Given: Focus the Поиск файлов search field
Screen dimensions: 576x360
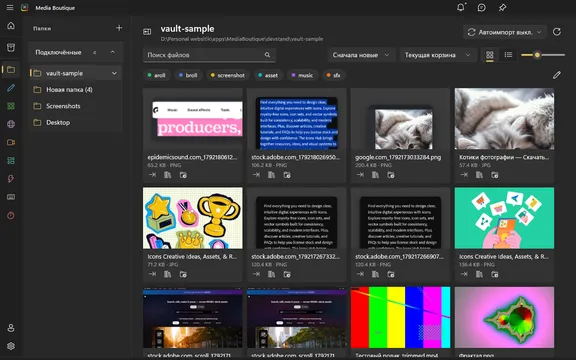Looking at the screenshot, I should (x=209, y=55).
